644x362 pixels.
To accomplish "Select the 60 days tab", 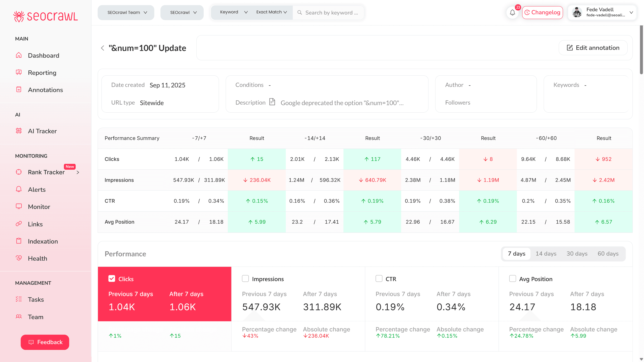I will [x=608, y=254].
